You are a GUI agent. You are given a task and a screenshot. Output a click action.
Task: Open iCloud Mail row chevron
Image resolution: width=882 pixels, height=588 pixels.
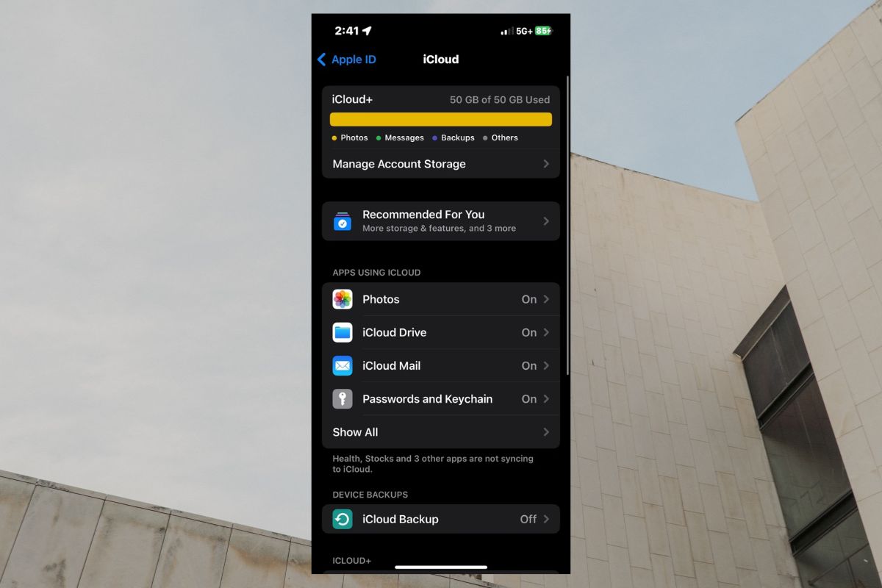[546, 365]
